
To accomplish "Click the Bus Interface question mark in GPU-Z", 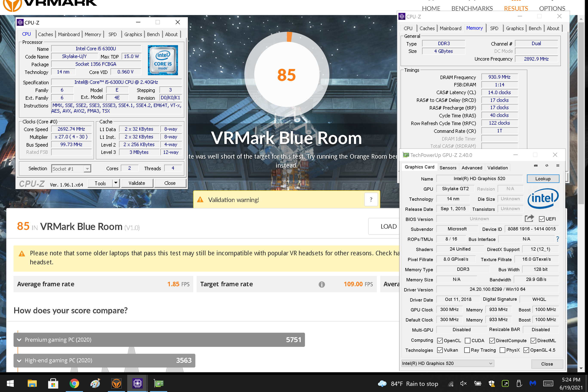I will coord(557,239).
